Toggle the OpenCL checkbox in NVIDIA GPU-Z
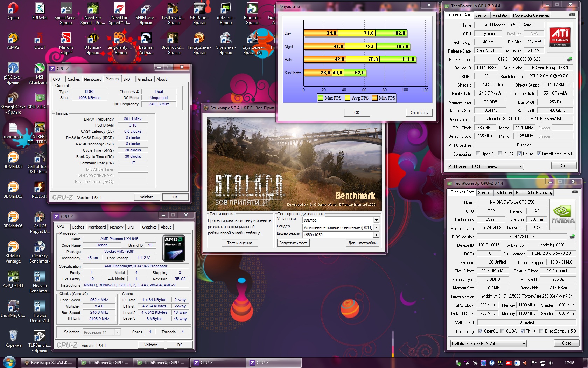Image resolution: width=588 pixels, height=368 pixels. tap(481, 331)
